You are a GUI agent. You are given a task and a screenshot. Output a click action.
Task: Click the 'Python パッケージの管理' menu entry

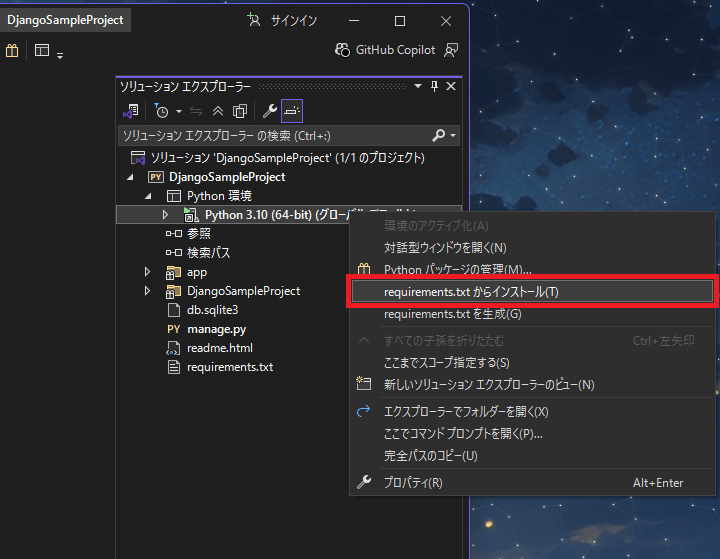tap(458, 269)
